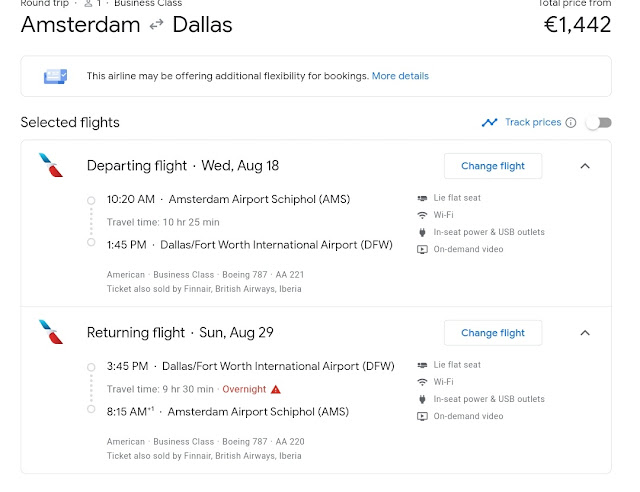The height and width of the screenshot is (492, 640).
Task: Click the round trip arrows between cities
Action: click(x=156, y=25)
